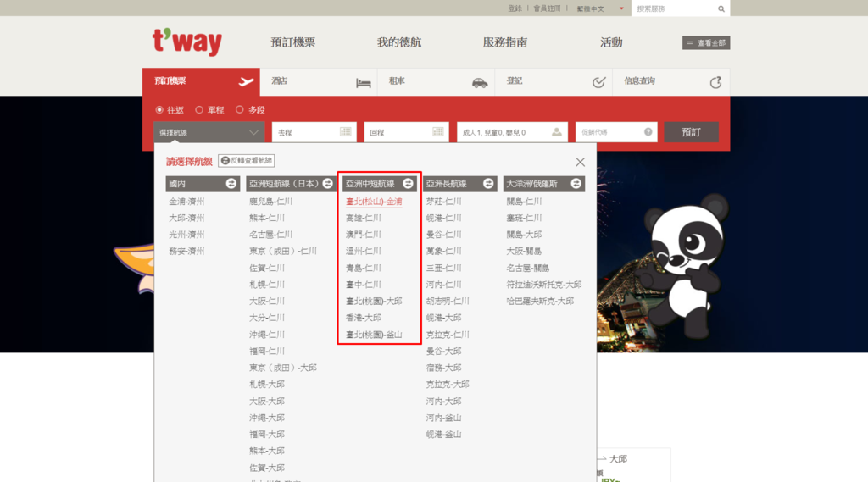Select route 臺北(松山)-金浦

[x=374, y=202]
